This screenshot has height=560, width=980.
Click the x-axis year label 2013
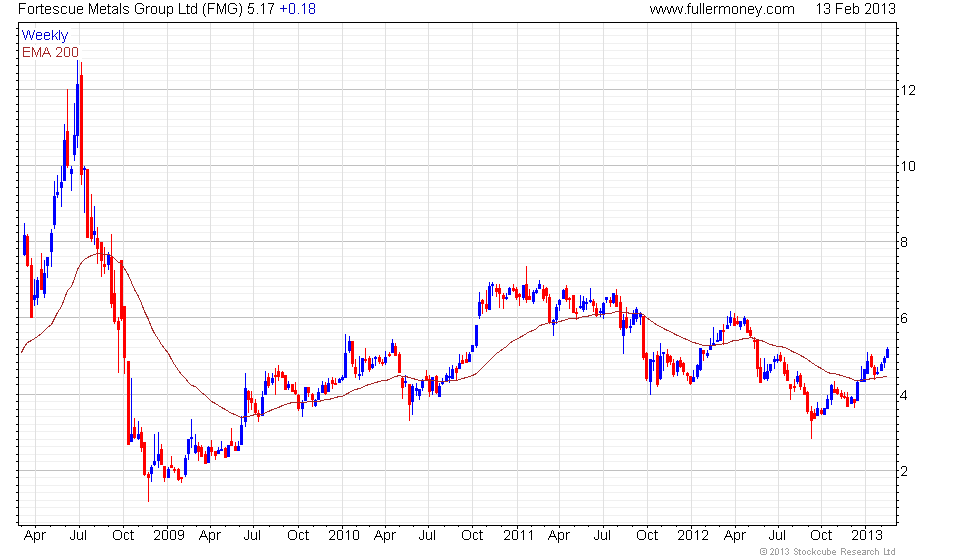pos(867,536)
